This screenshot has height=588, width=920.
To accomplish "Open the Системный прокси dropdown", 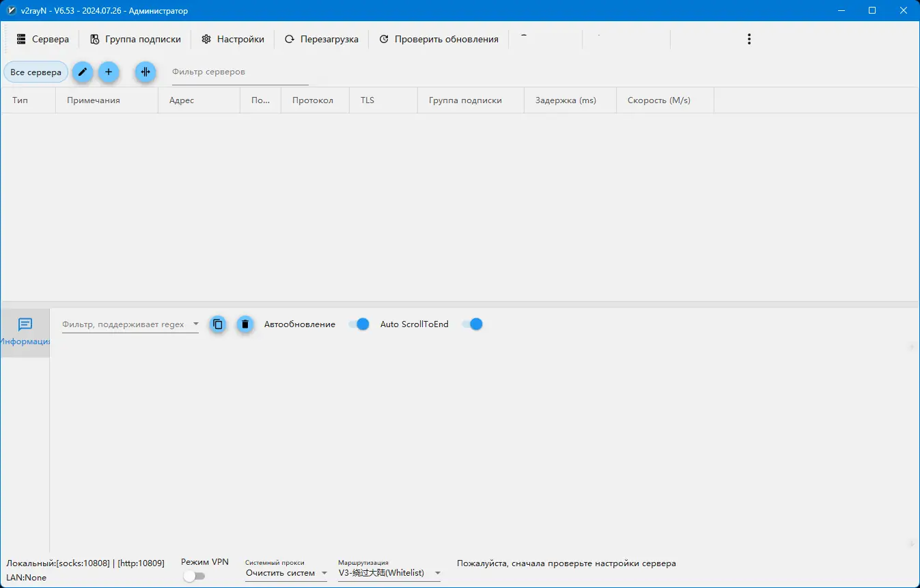I will pyautogui.click(x=287, y=573).
